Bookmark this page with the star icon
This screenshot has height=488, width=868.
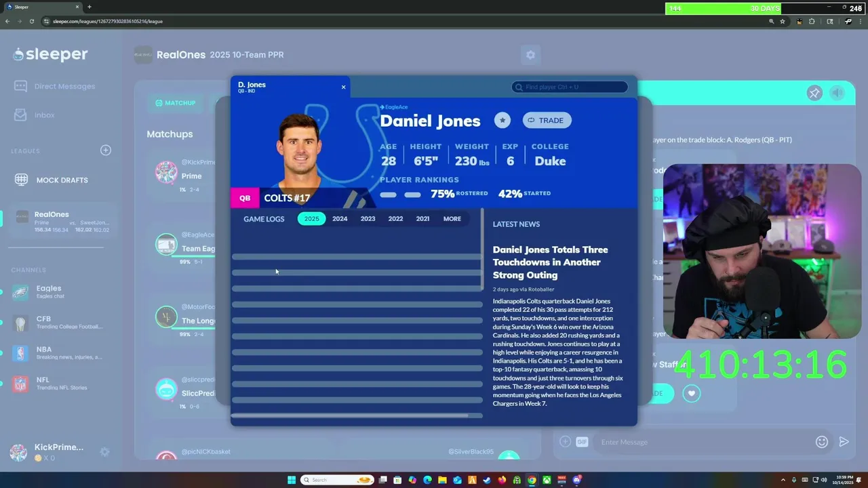[783, 21]
